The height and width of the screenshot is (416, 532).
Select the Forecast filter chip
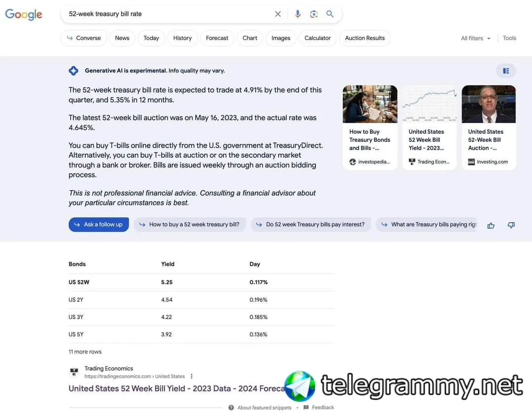[x=217, y=38]
